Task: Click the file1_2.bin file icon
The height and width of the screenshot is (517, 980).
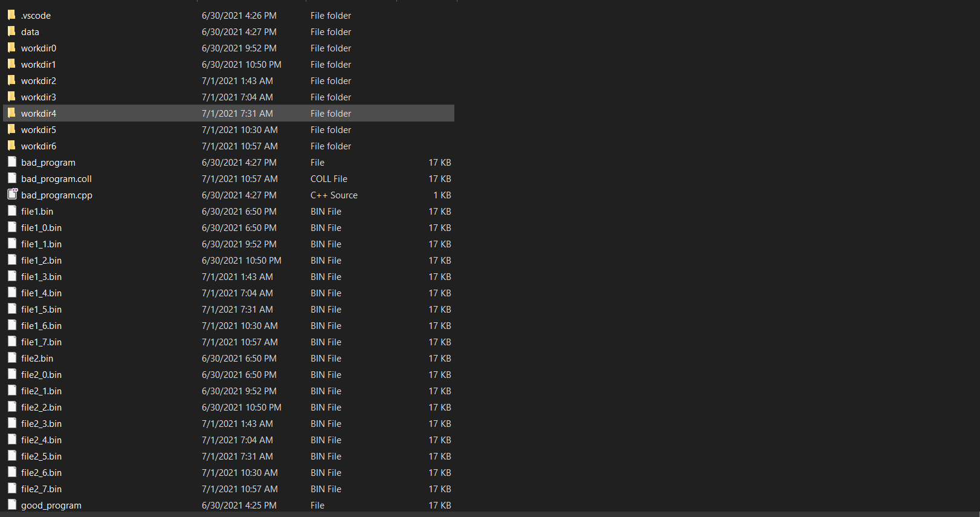Action: click(x=12, y=259)
